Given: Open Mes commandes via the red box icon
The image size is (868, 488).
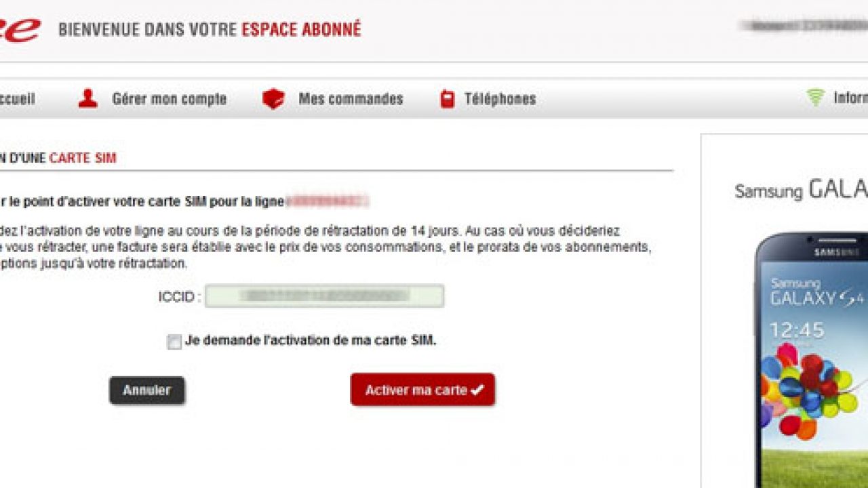Looking at the screenshot, I should (273, 99).
